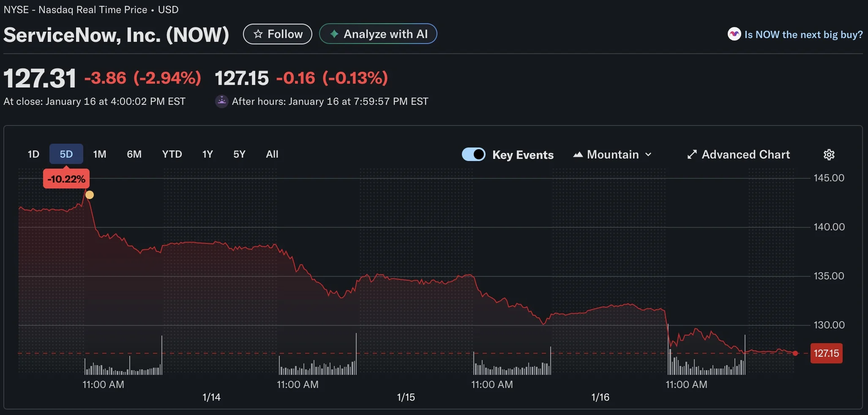Switch to the 1D time range

pyautogui.click(x=33, y=154)
